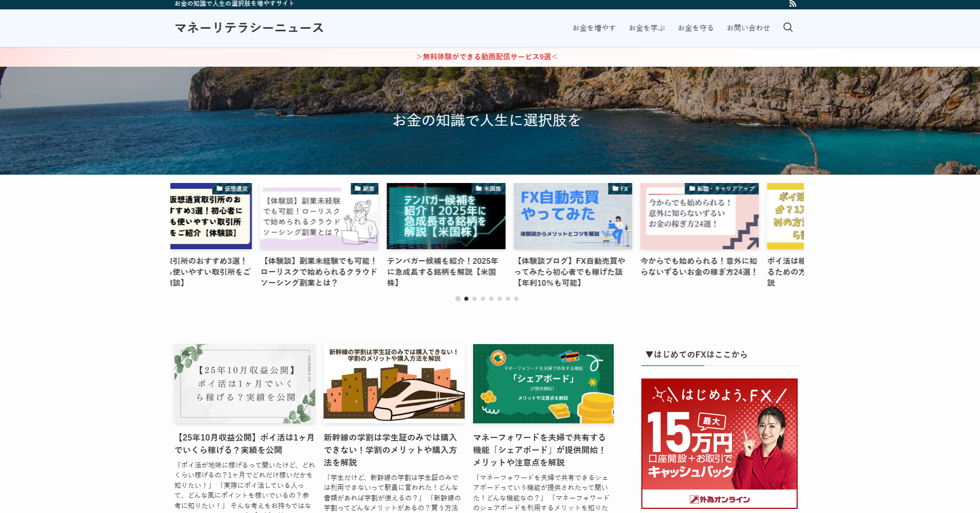
Task: Go to お問い合わせ page
Action: click(748, 28)
